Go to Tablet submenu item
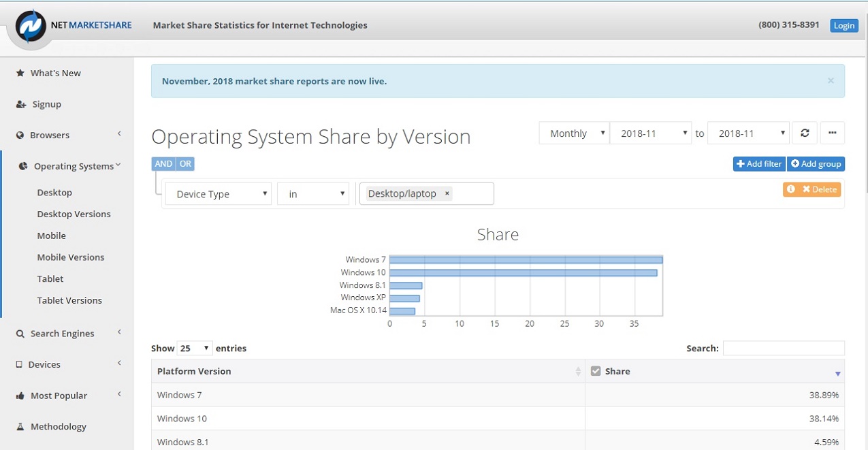 click(50, 278)
